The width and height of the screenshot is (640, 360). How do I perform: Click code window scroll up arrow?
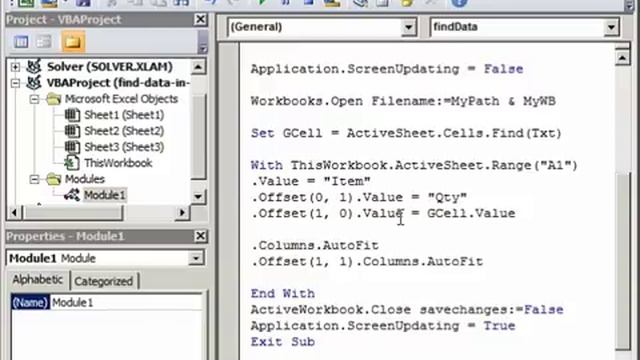(x=622, y=58)
